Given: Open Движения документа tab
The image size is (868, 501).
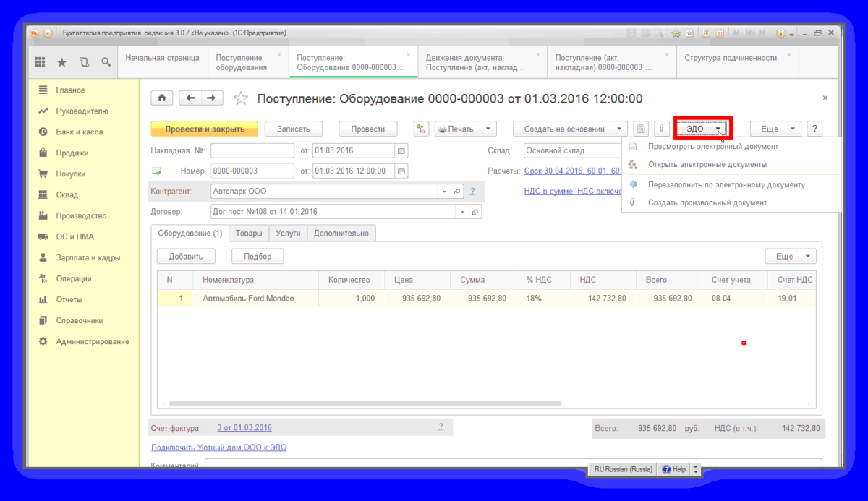Looking at the screenshot, I should pyautogui.click(x=481, y=62).
